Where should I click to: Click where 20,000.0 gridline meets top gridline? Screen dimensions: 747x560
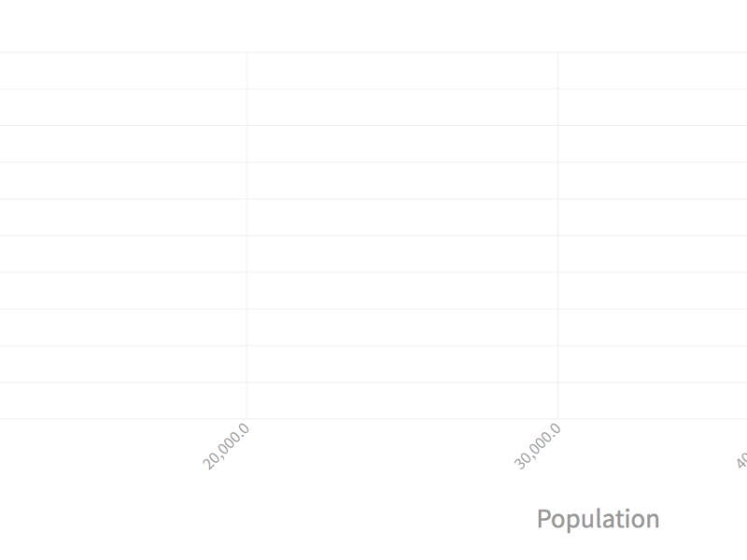(247, 52)
